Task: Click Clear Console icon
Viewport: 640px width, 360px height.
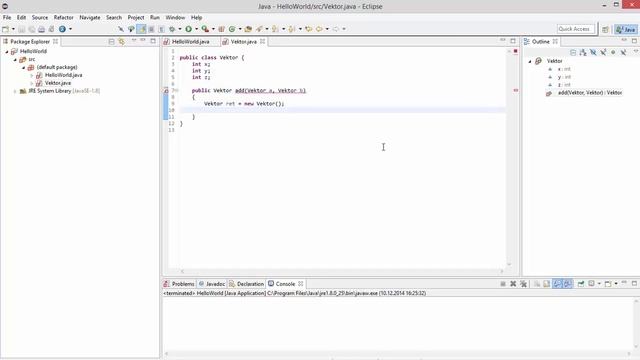Action: pyautogui.click(x=537, y=284)
